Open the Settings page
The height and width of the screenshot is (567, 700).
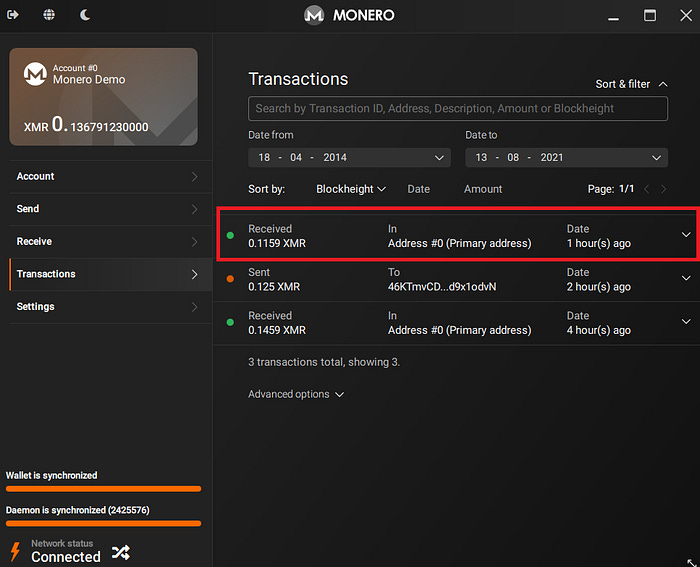pos(107,307)
